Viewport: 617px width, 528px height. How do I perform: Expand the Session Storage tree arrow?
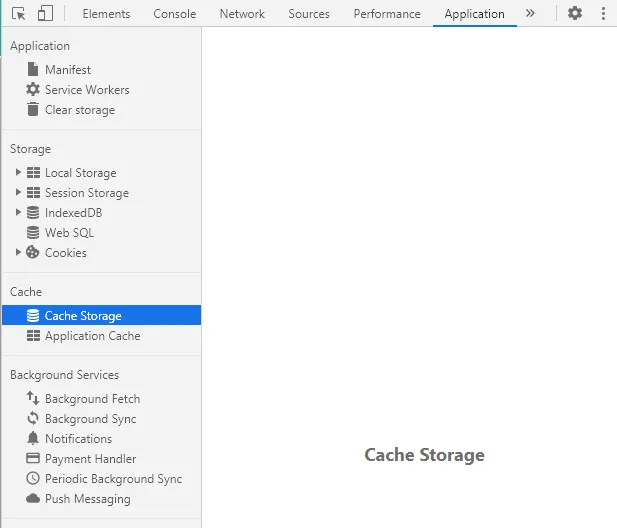point(18,193)
